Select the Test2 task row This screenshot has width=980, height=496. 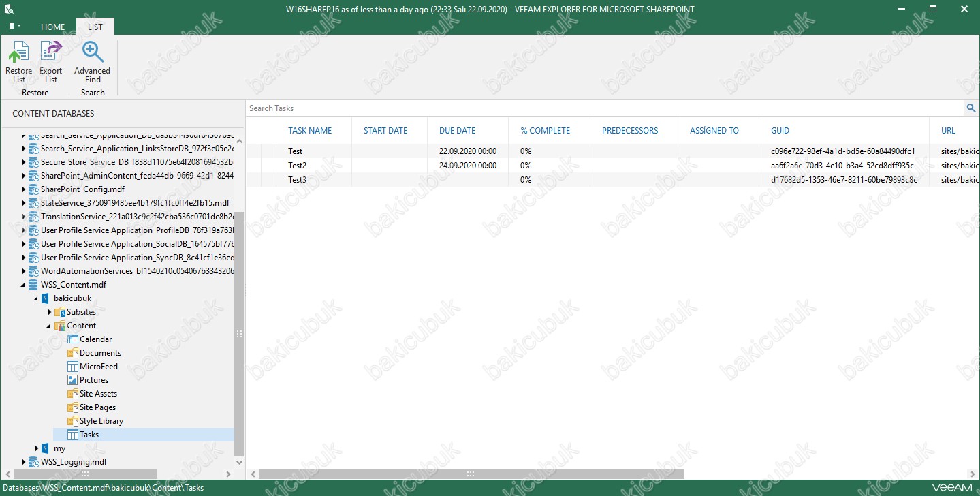click(613, 166)
